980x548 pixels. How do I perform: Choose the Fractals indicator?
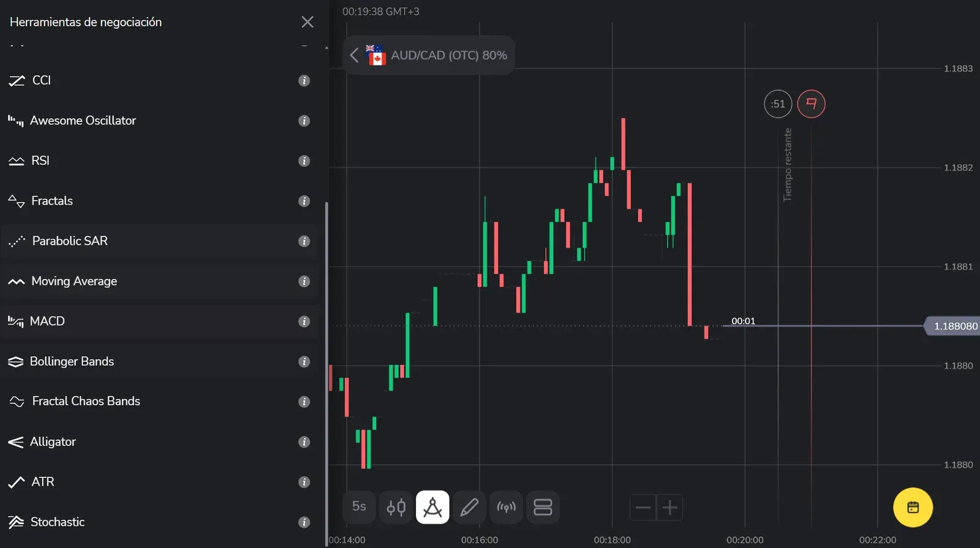pyautogui.click(x=159, y=201)
